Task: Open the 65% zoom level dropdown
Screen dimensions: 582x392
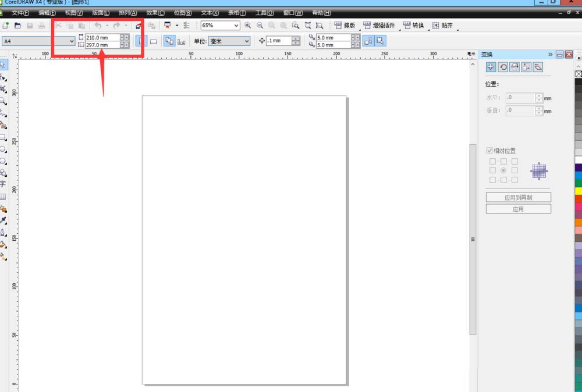Action: tap(236, 25)
